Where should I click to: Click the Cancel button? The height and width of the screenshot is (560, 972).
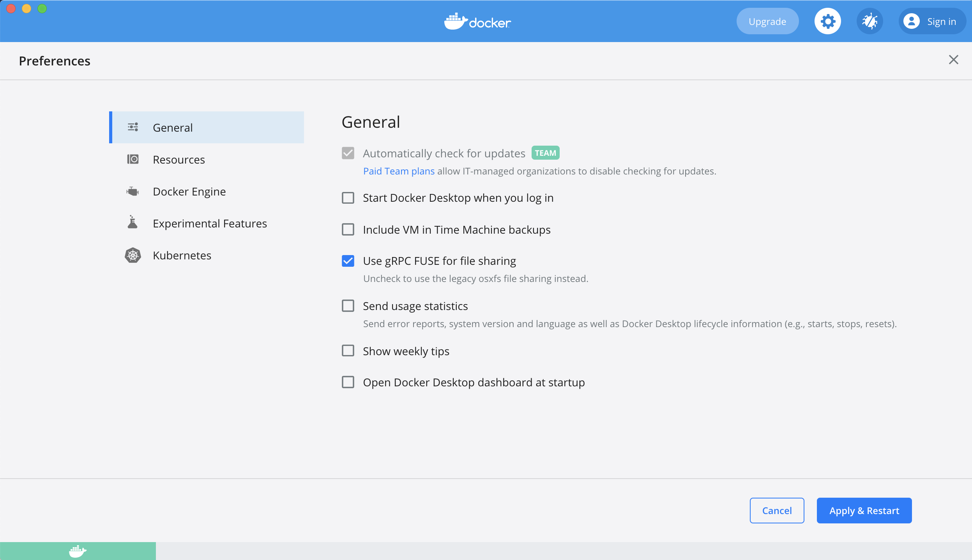pos(777,511)
